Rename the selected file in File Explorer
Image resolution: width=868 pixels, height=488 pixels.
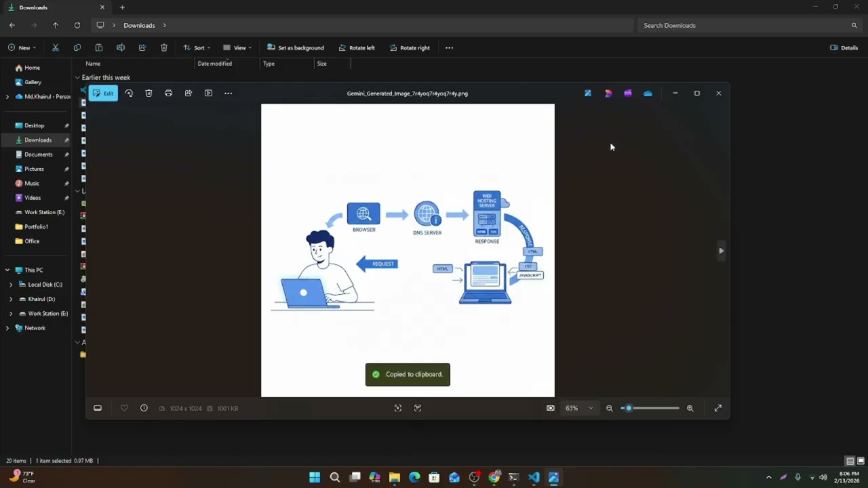pos(121,47)
